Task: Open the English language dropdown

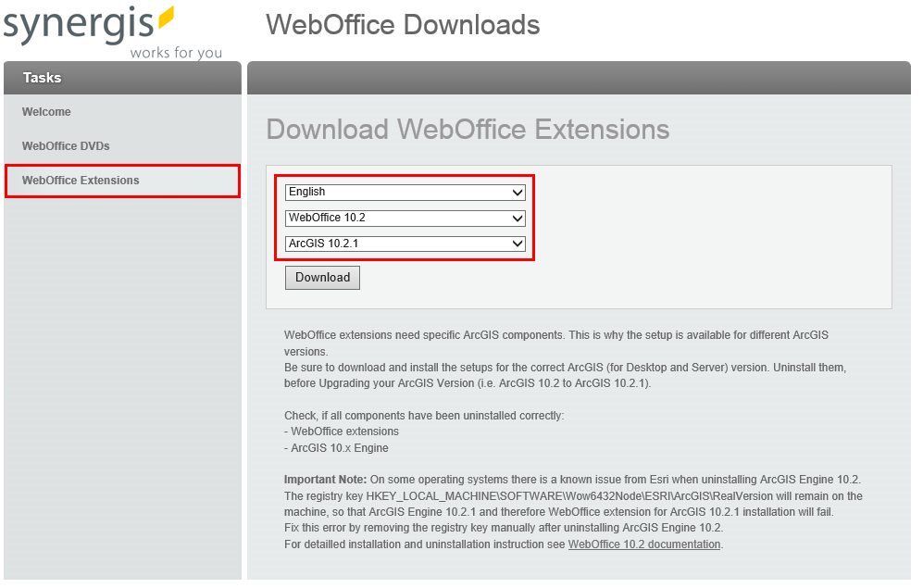Action: (x=405, y=192)
